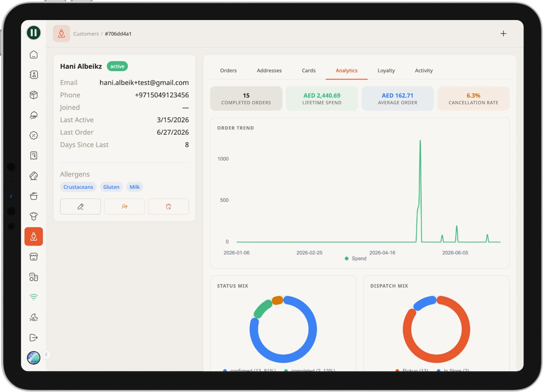Image resolution: width=543 pixels, height=392 pixels.
Task: Click the Days Since Last value 8
Action: tap(187, 145)
